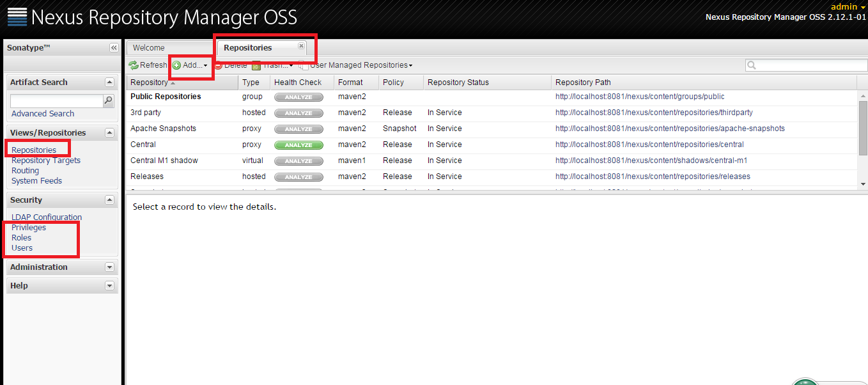Select the Public Repositories row
This screenshot has width=868, height=385.
(492, 97)
